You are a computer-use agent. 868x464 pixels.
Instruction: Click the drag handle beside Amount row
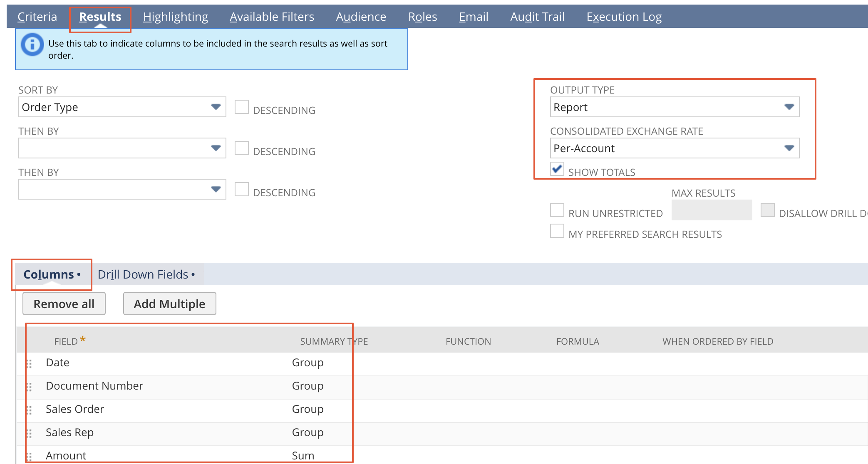[29, 457]
